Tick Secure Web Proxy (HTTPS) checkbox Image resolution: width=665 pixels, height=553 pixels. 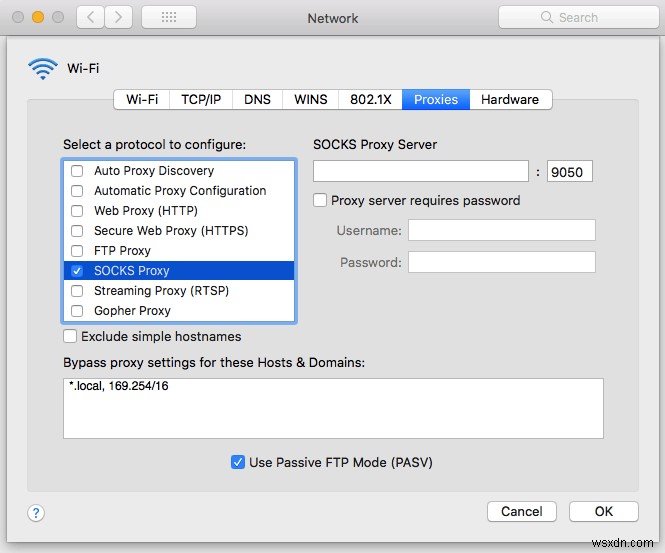coord(77,231)
